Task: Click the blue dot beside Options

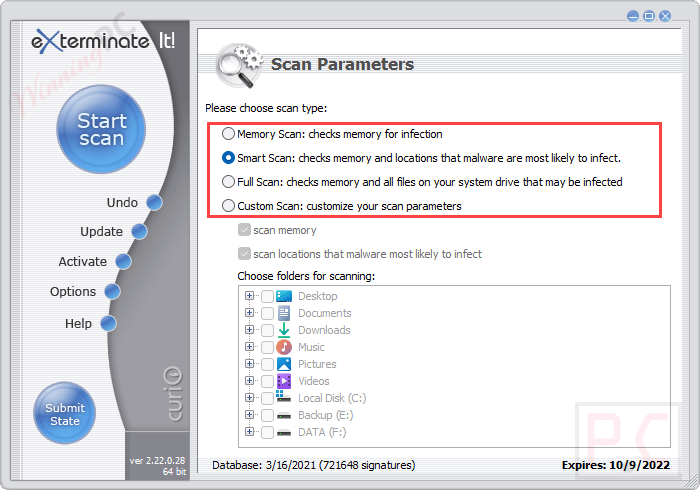Action: [x=112, y=291]
